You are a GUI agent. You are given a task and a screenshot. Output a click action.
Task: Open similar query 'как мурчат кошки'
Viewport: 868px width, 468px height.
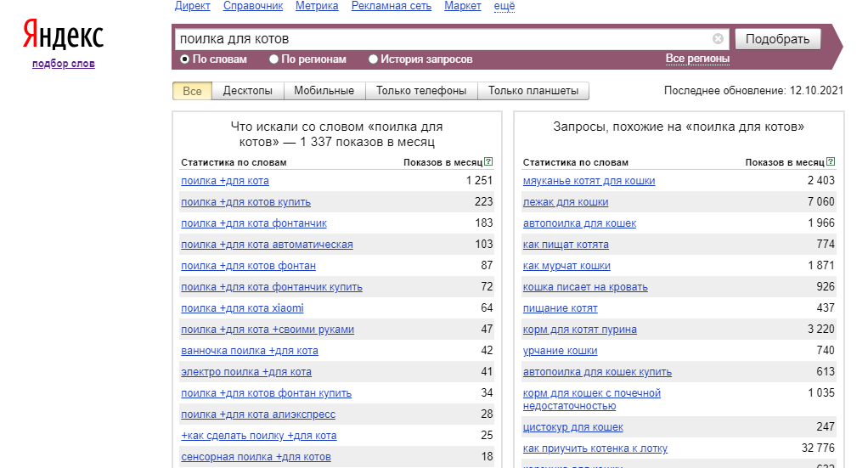tap(566, 266)
